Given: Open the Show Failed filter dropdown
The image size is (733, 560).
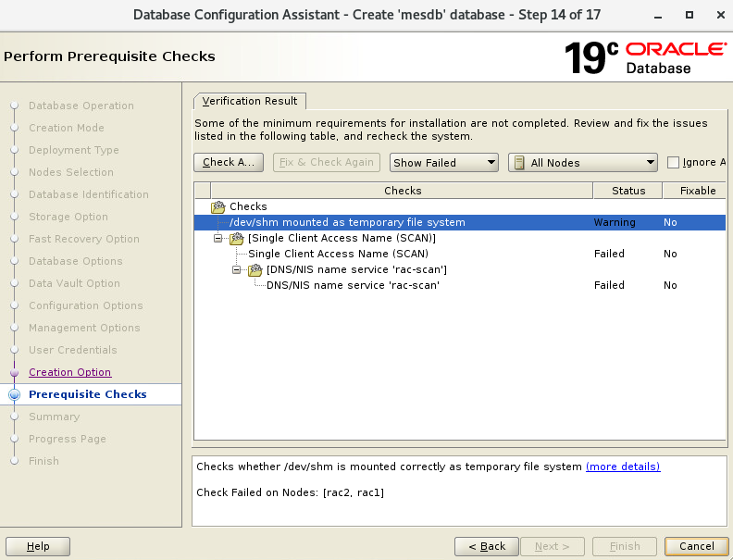Looking at the screenshot, I should (443, 163).
